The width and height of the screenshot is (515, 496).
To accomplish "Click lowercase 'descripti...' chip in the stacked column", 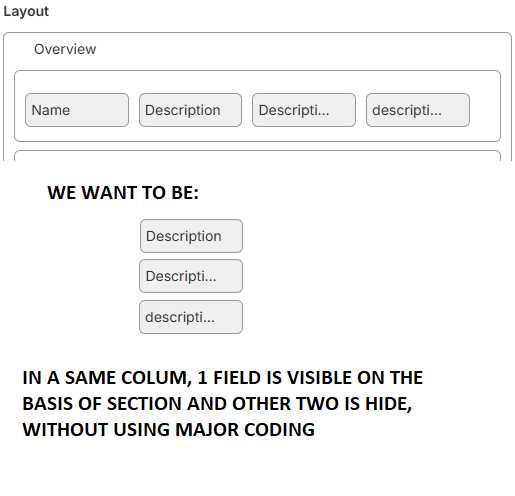I will click(x=191, y=317).
